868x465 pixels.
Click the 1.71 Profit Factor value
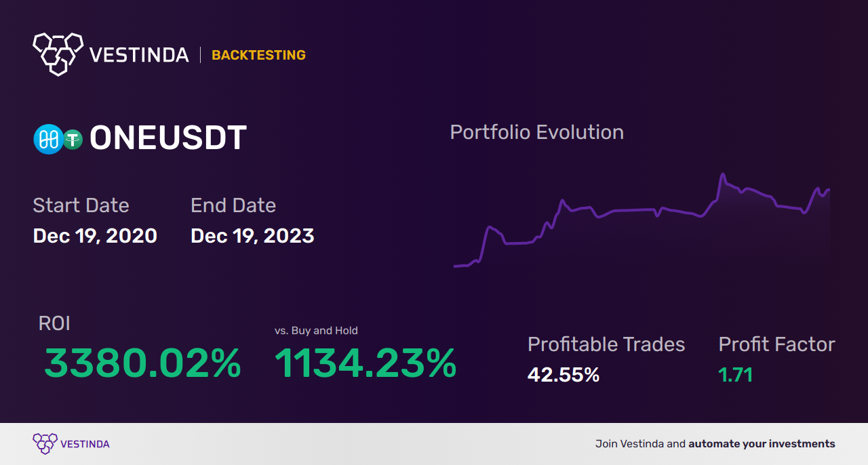tap(736, 375)
